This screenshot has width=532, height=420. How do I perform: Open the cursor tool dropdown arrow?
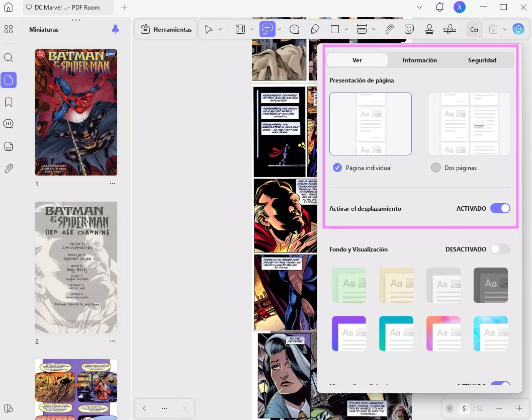(x=220, y=30)
